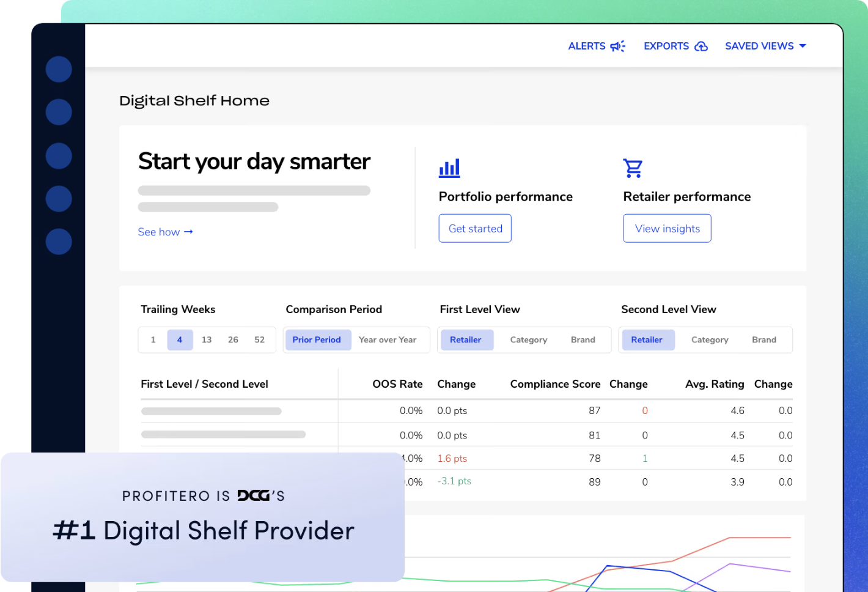This screenshot has height=592, width=868.
Task: Click the OOS Rate column header
Action: point(397,384)
